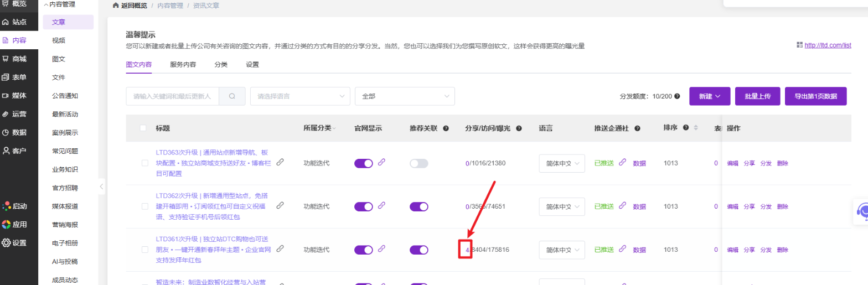Enable 推荐关联 toggle for LTD363 article

419,163
